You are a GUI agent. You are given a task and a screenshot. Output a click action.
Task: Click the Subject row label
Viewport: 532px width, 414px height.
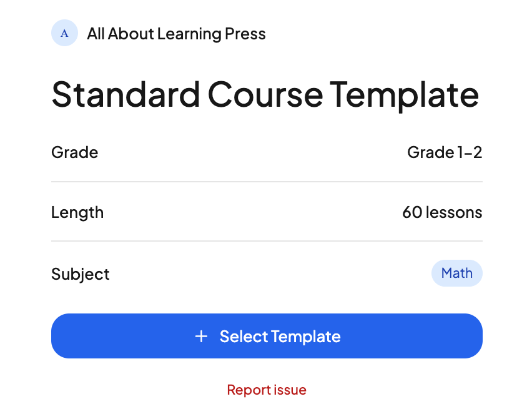pos(81,274)
